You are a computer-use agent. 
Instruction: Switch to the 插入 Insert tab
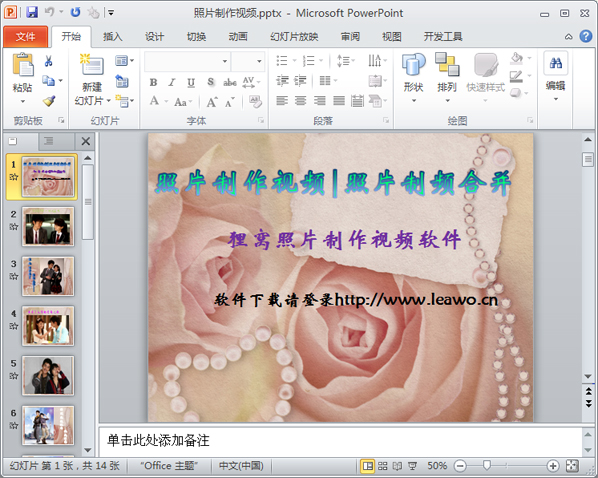[x=113, y=37]
